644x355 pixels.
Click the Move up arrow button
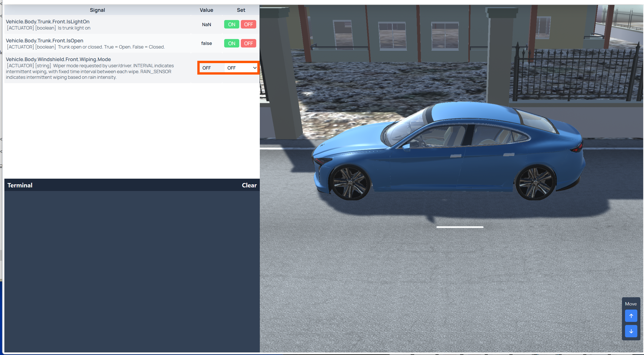[x=631, y=315]
